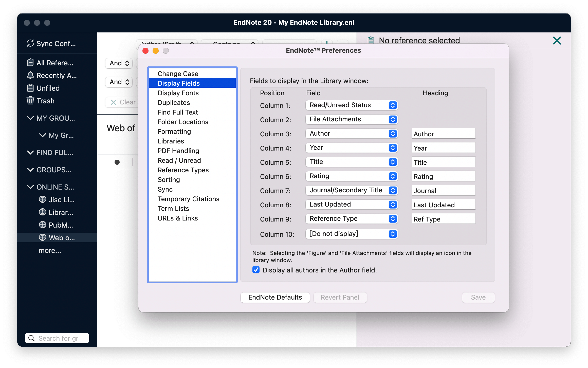Edit the Journal heading text field
588x368 pixels.
444,190
